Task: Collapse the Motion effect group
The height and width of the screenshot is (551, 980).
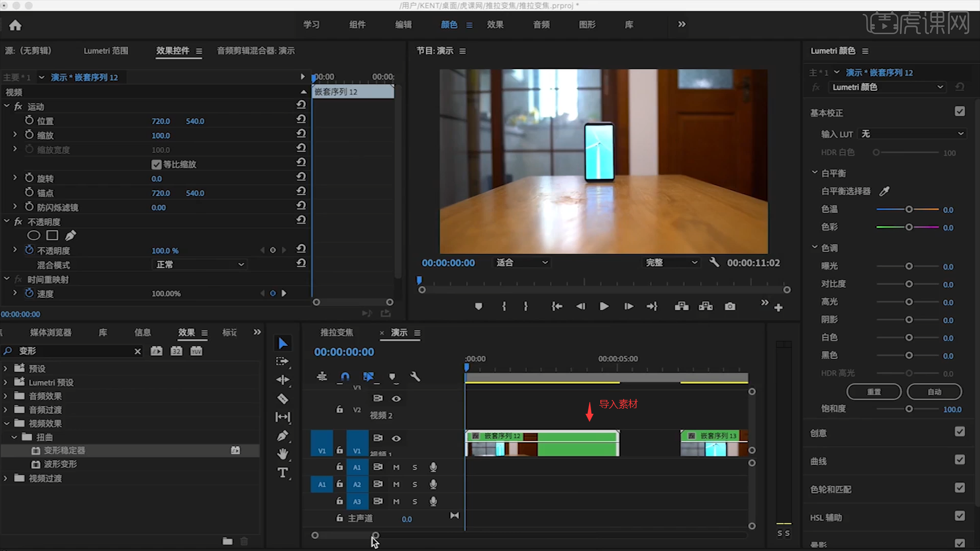Action: coord(7,106)
